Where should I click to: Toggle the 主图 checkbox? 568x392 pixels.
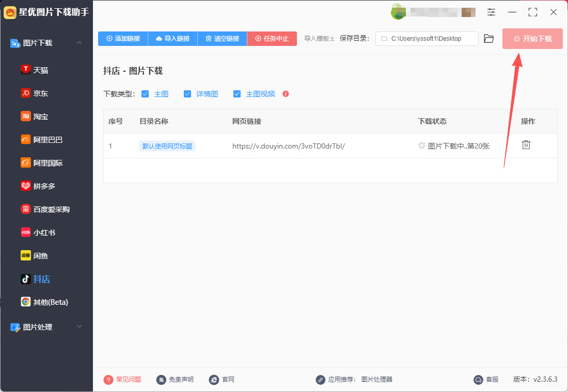(145, 94)
